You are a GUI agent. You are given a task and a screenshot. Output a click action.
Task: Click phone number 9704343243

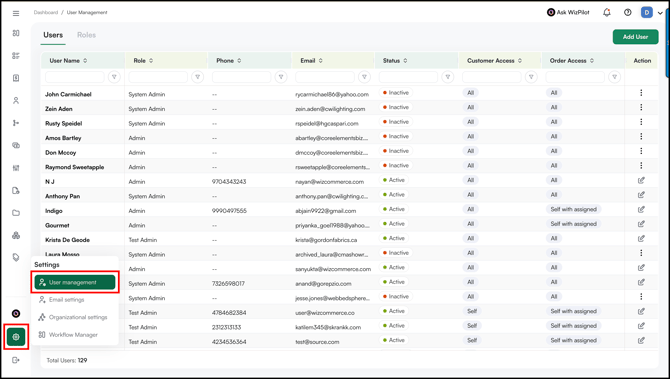(x=229, y=182)
